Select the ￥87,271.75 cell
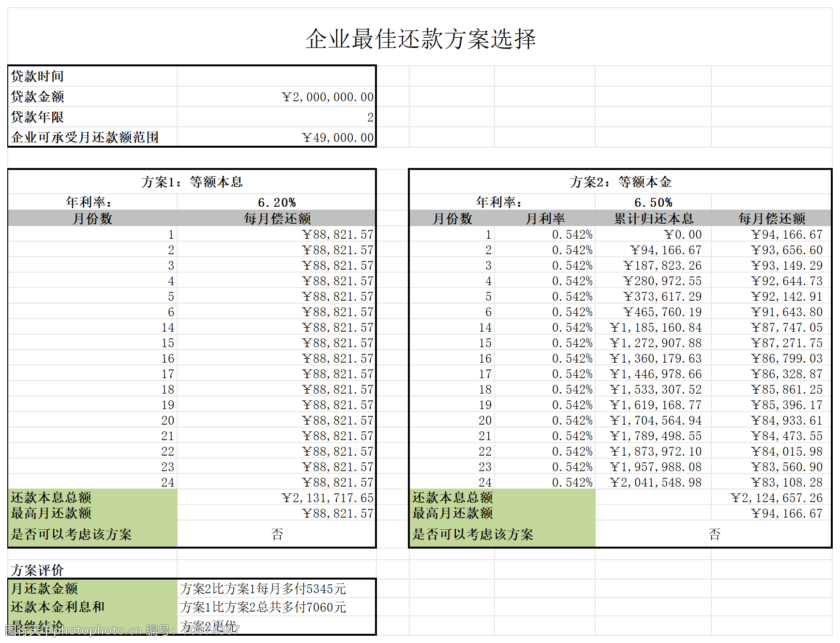This screenshot has width=840, height=643. pyautogui.click(x=771, y=343)
